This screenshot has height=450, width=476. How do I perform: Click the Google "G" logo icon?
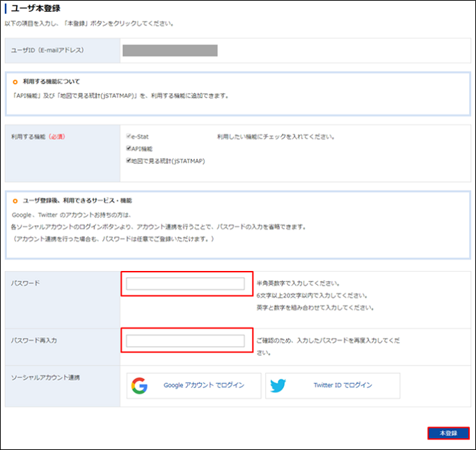click(x=140, y=385)
